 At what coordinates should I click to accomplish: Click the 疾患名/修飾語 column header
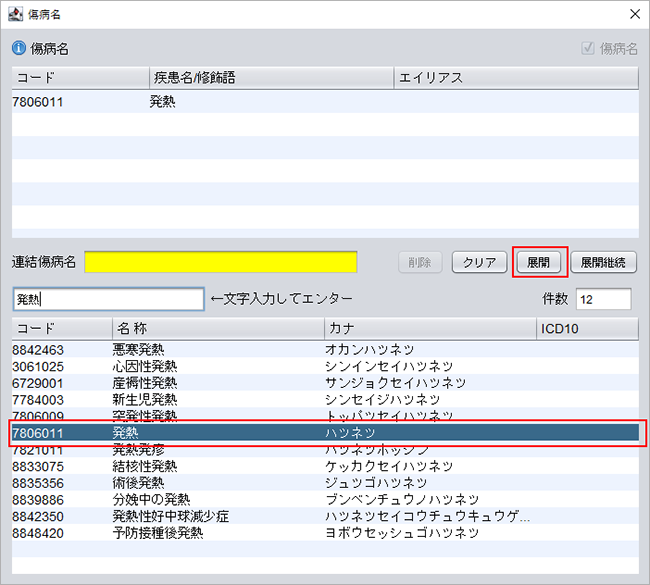pos(269,78)
